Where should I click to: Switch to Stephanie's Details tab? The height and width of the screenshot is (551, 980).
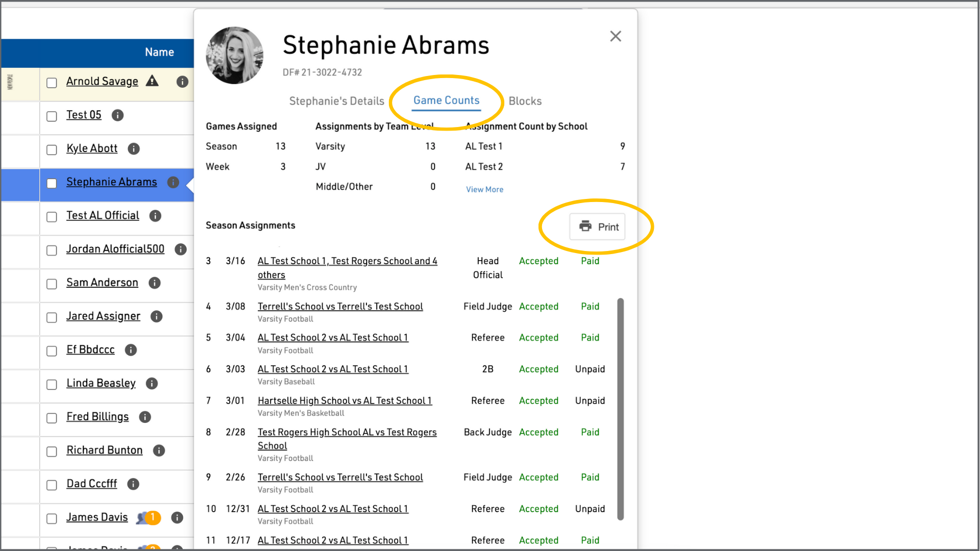tap(336, 101)
